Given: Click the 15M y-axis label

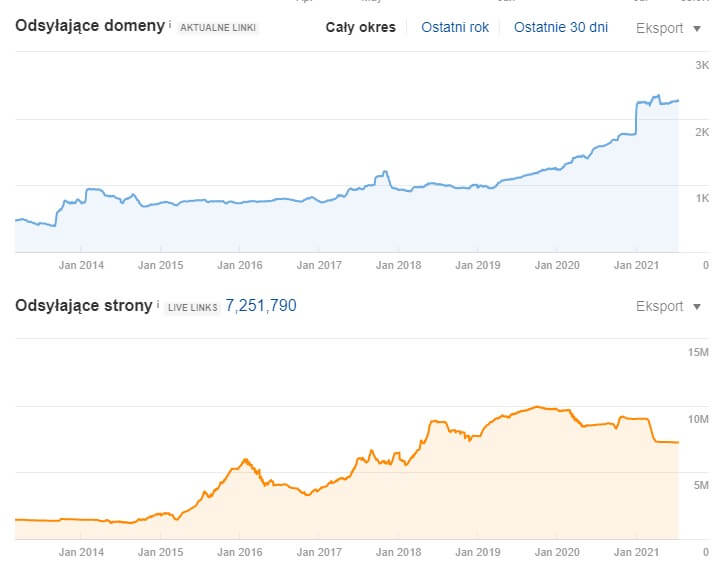Looking at the screenshot, I should click(697, 352).
